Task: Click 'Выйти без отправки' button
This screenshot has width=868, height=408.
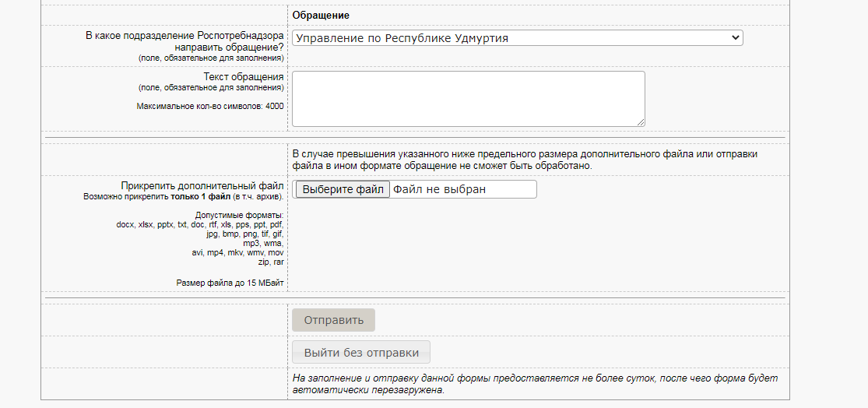Action: pyautogui.click(x=361, y=352)
